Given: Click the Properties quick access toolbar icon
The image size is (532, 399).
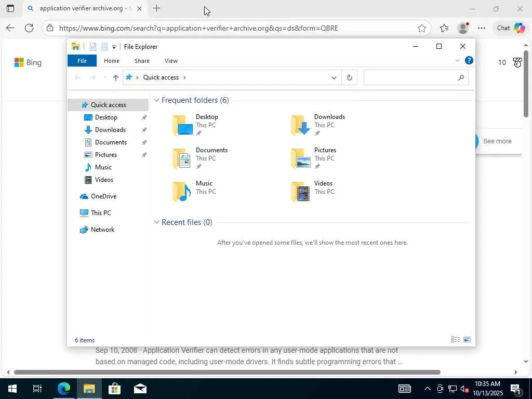Looking at the screenshot, I should click(93, 47).
